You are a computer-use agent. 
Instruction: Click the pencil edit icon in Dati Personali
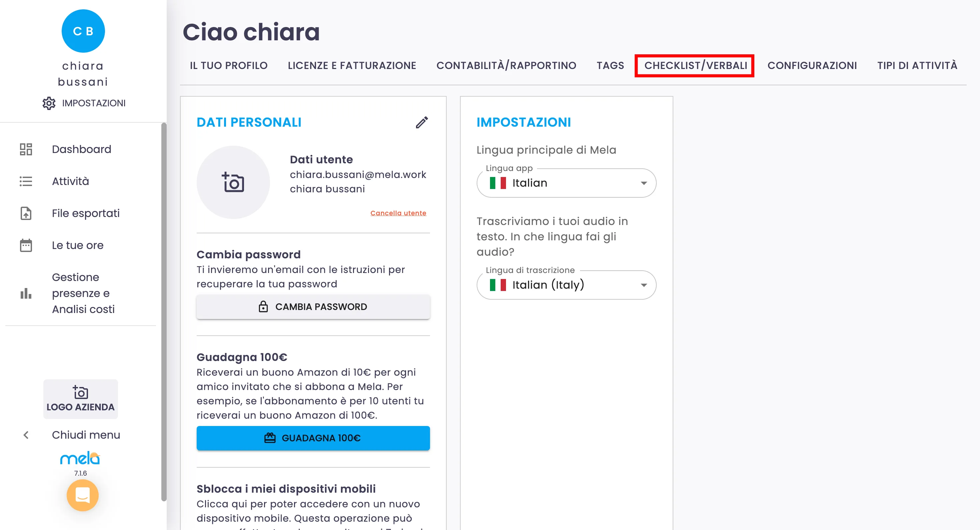tap(422, 123)
